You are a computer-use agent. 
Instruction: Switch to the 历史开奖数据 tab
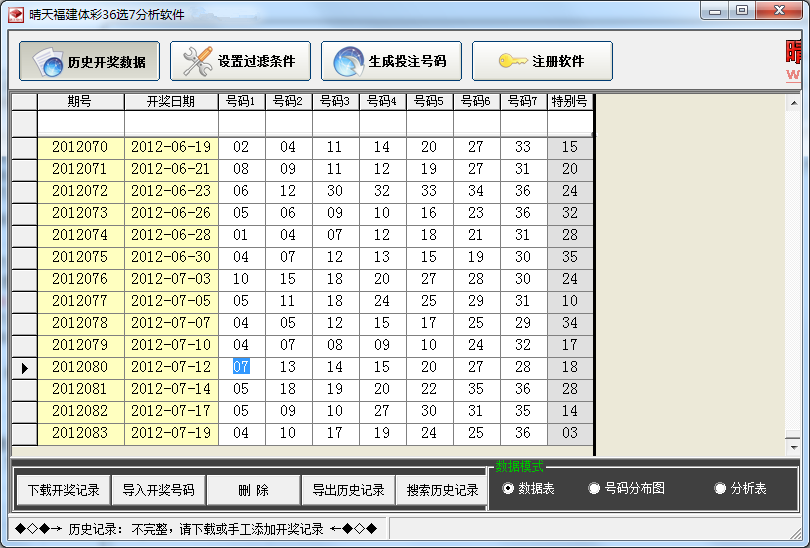[x=89, y=61]
